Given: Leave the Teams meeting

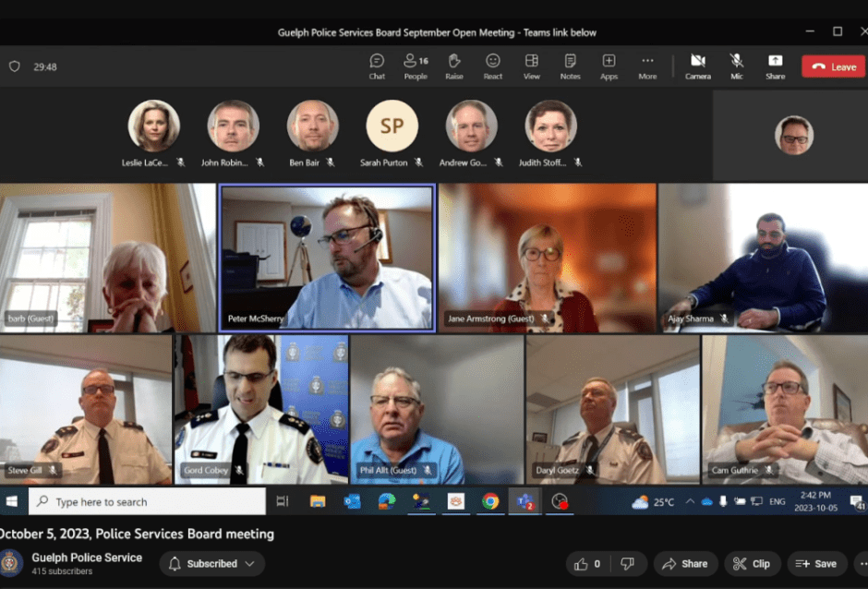Looking at the screenshot, I should coord(833,66).
